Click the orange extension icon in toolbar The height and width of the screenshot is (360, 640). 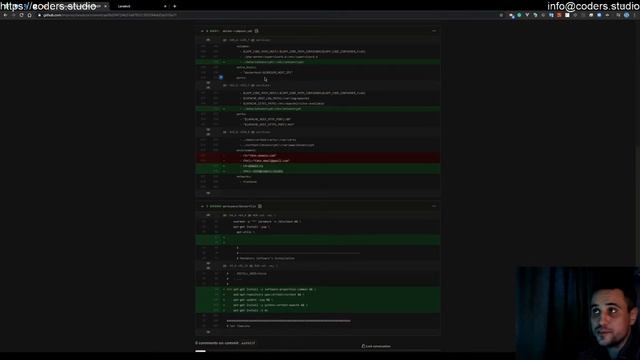559,15
